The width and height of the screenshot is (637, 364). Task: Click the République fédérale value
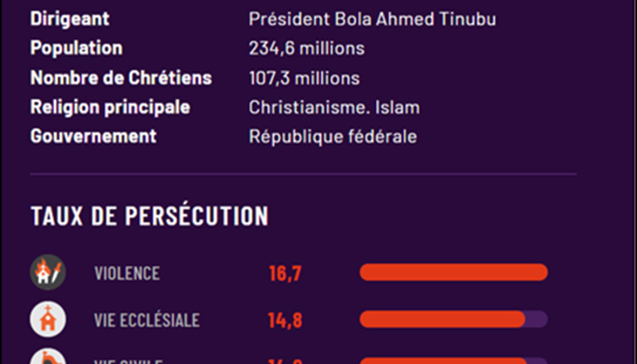(x=333, y=136)
